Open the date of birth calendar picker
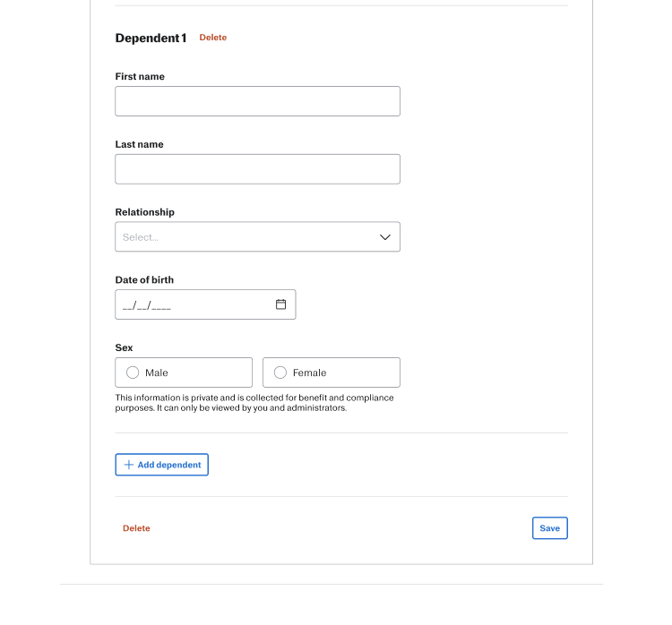This screenshot has width=672, height=625. coord(280,304)
